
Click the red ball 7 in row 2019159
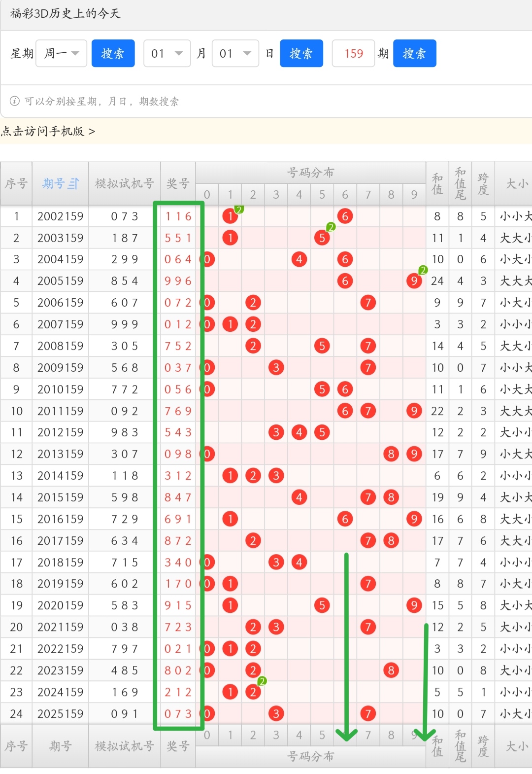pyautogui.click(x=368, y=584)
